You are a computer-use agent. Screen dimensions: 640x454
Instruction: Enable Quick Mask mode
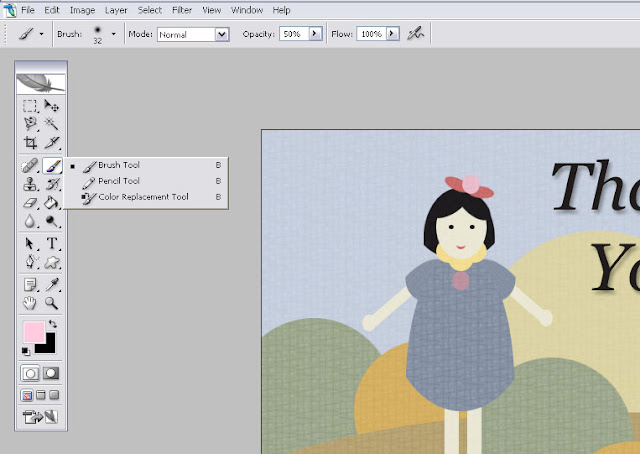[x=51, y=373]
